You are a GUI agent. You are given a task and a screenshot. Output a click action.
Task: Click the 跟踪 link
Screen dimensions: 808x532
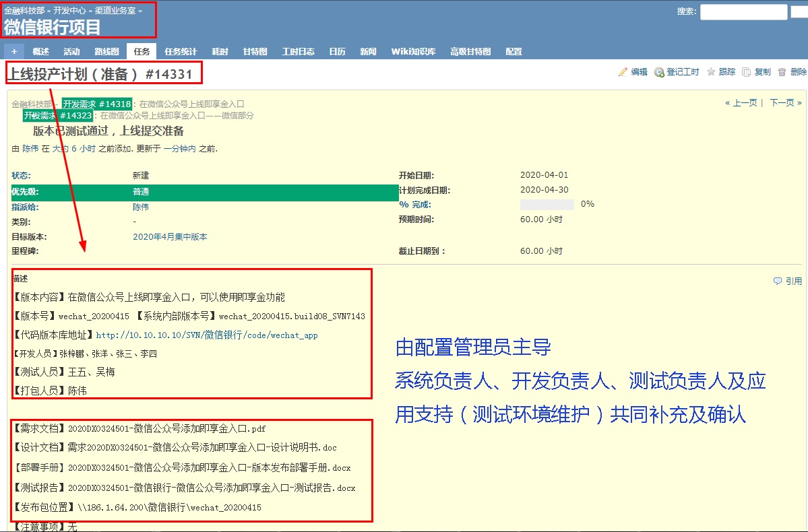727,72
